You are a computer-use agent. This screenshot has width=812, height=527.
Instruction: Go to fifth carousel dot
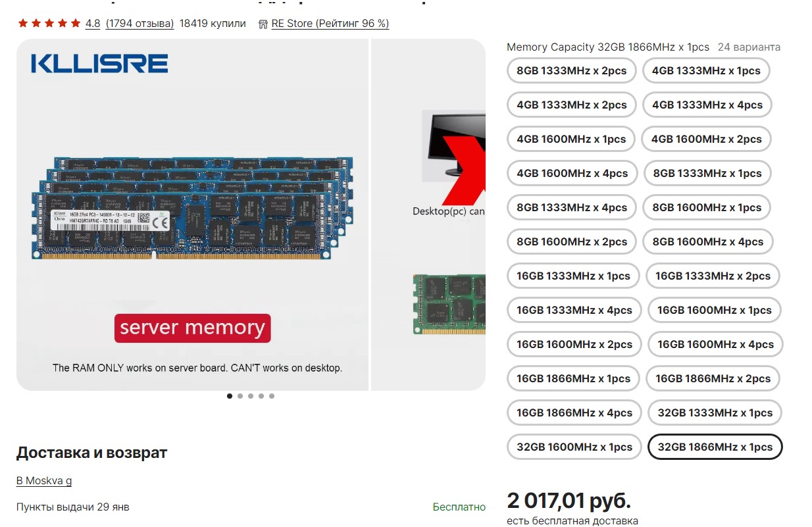(272, 396)
